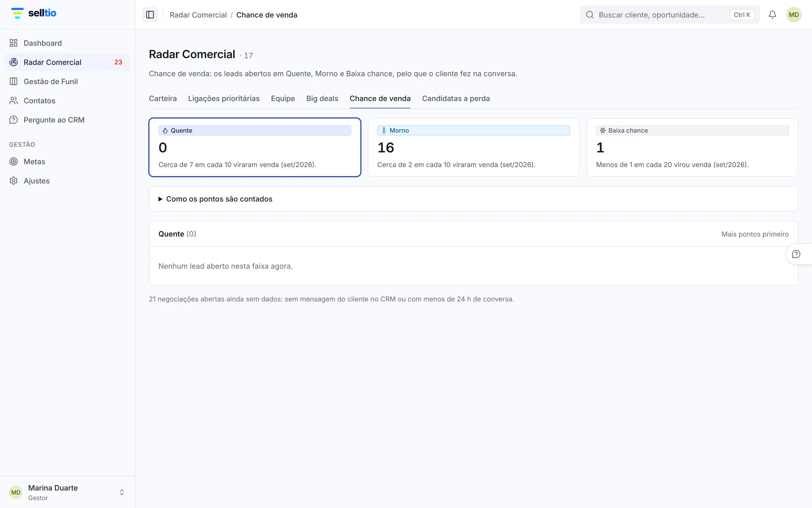812x508 pixels.
Task: Go to the Candidatas a perda tab
Action: 456,98
